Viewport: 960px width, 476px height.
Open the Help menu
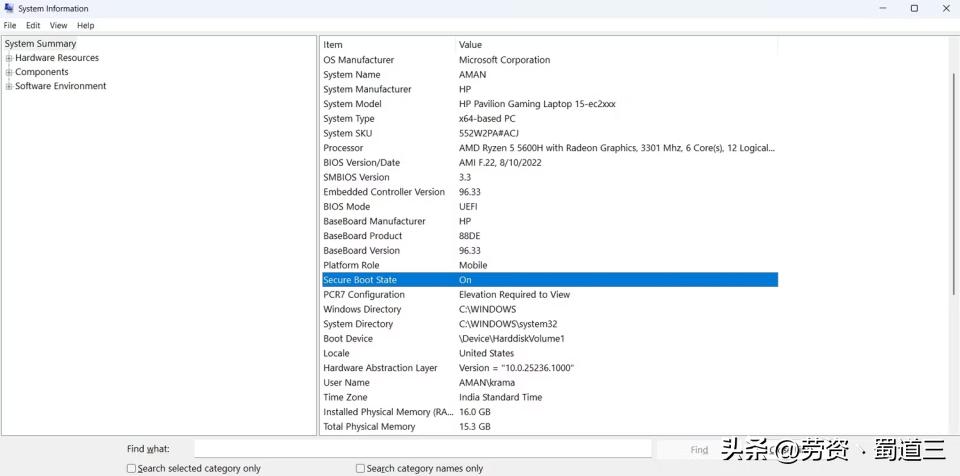tap(86, 25)
